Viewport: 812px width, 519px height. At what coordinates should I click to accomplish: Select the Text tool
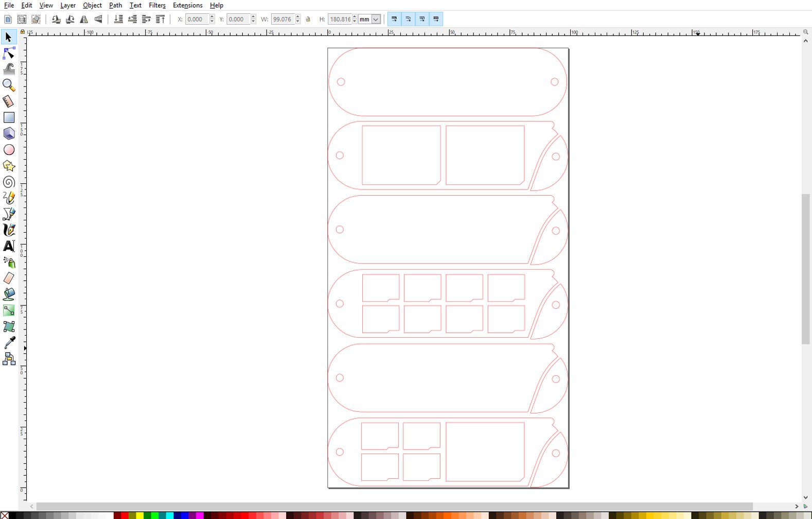pyautogui.click(x=9, y=246)
